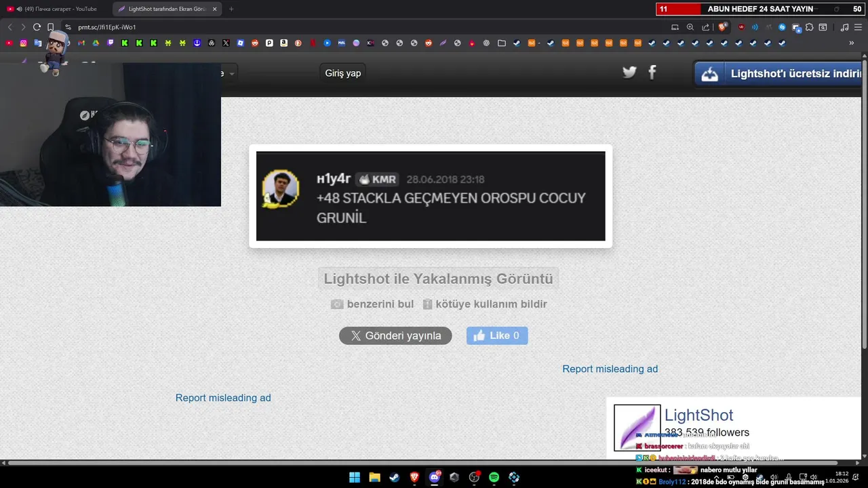
Task: Open Spotify from the taskbar
Action: [x=494, y=477]
